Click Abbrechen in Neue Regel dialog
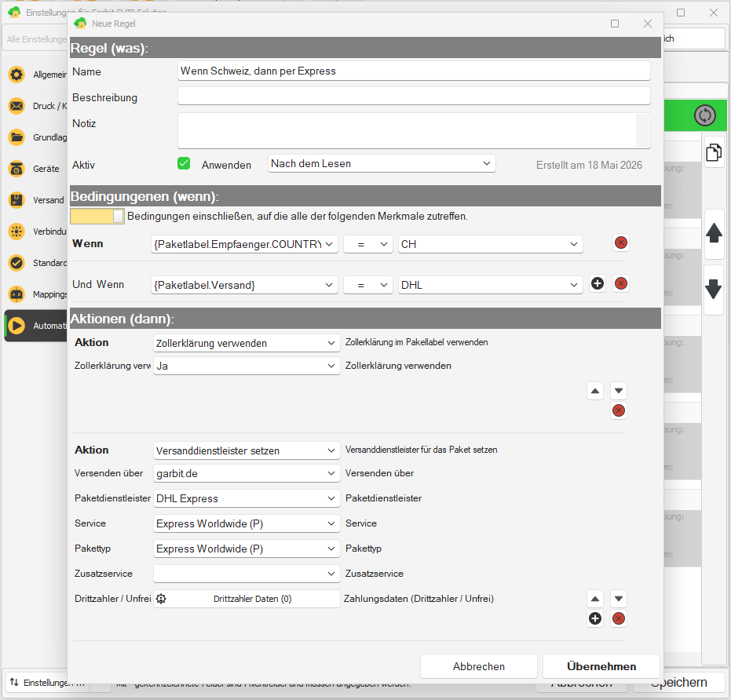Image resolution: width=731 pixels, height=700 pixels. click(479, 666)
